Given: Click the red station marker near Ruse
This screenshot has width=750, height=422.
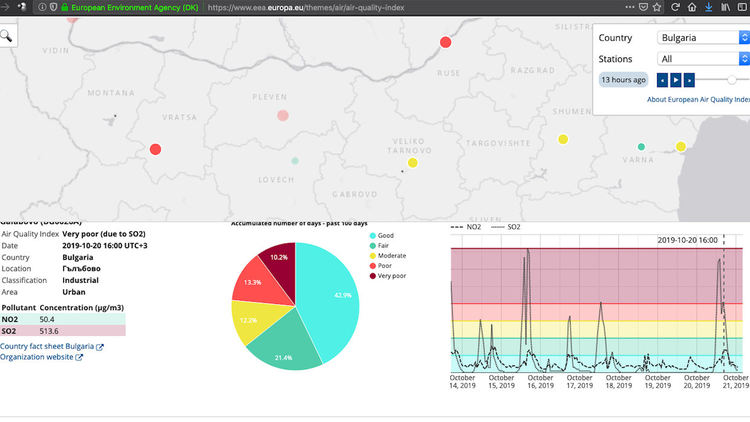Looking at the screenshot, I should pyautogui.click(x=446, y=42).
